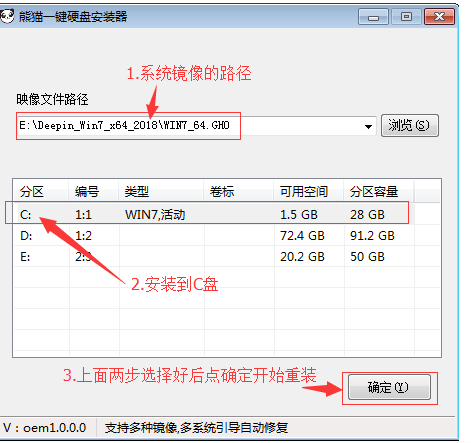Maximize the installer window

pos(406,17)
